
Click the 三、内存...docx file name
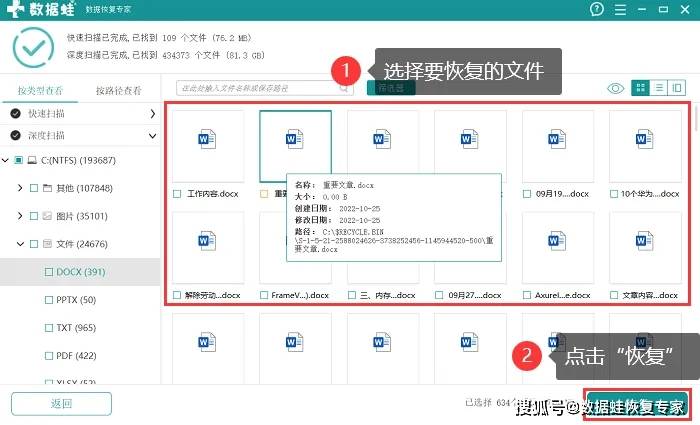tap(388, 295)
